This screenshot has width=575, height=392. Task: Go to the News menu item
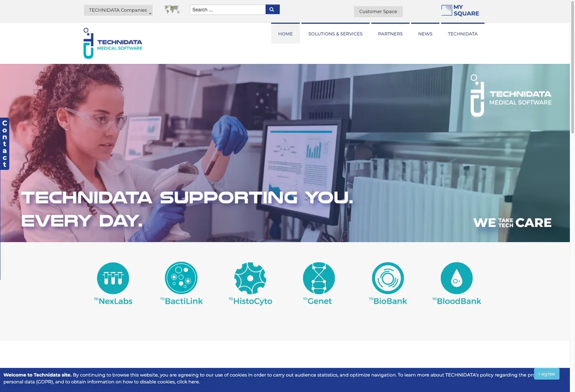425,34
